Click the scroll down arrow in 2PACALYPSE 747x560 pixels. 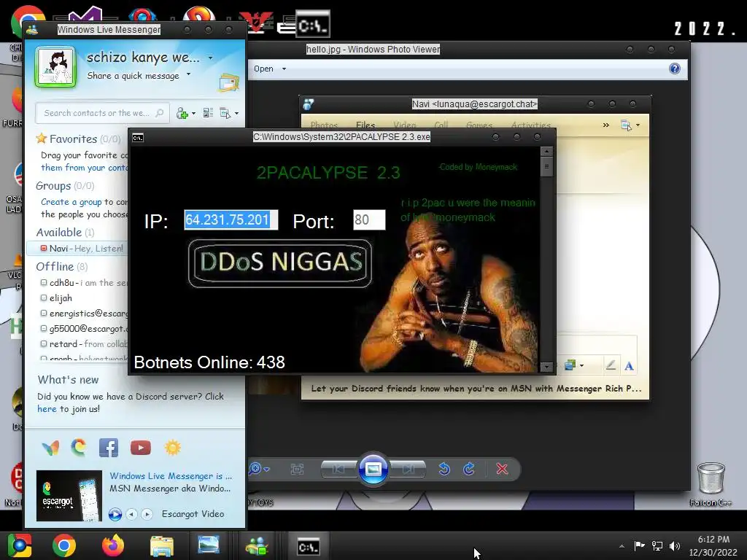coord(546,367)
